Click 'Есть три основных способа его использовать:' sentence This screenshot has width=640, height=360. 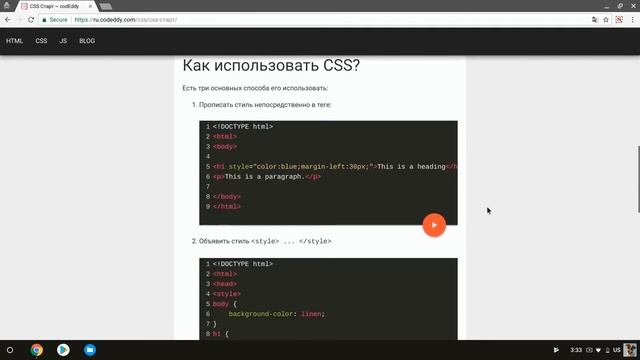(255, 88)
